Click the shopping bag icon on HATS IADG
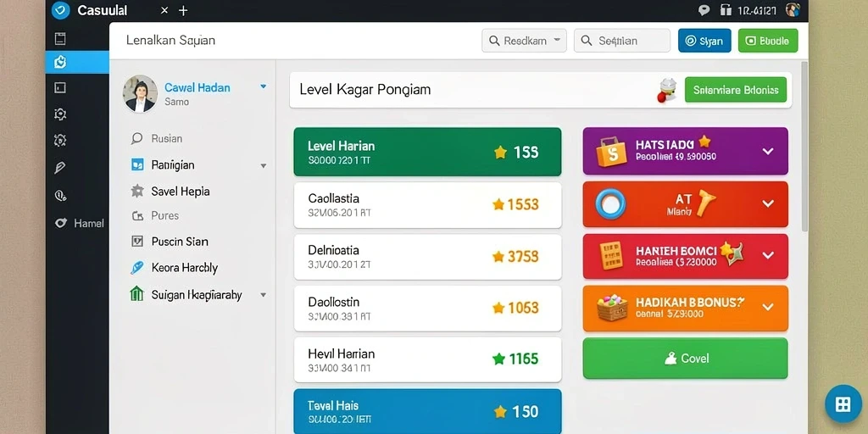 [611, 152]
